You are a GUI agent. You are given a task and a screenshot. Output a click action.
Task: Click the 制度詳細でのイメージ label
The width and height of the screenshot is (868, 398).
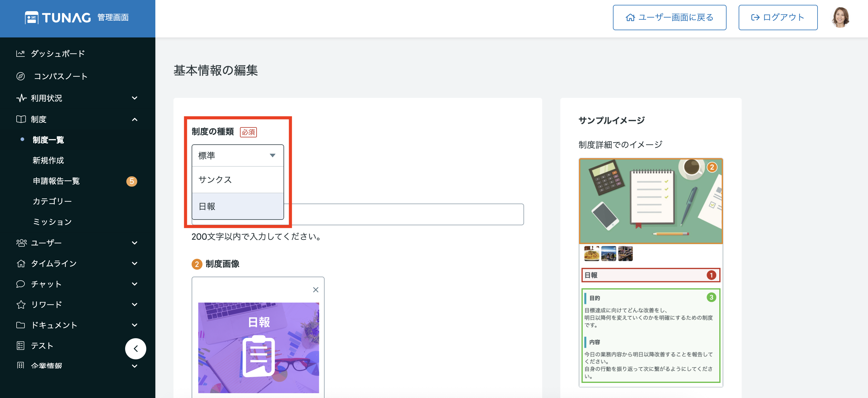[x=620, y=145]
